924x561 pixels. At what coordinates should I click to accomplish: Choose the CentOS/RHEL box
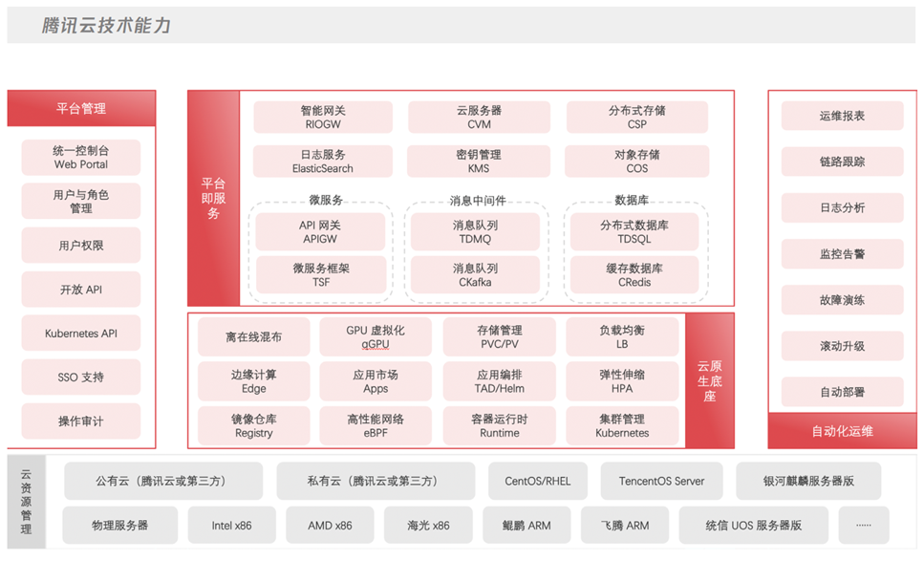click(538, 482)
